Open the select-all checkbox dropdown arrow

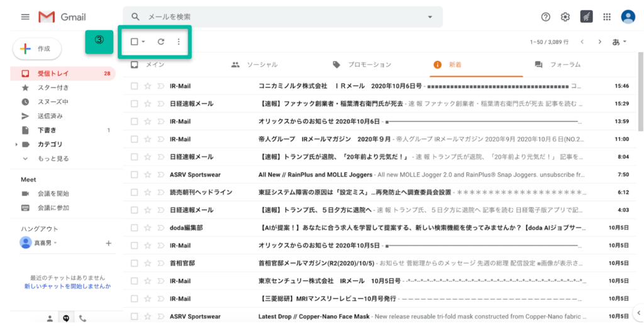click(143, 42)
